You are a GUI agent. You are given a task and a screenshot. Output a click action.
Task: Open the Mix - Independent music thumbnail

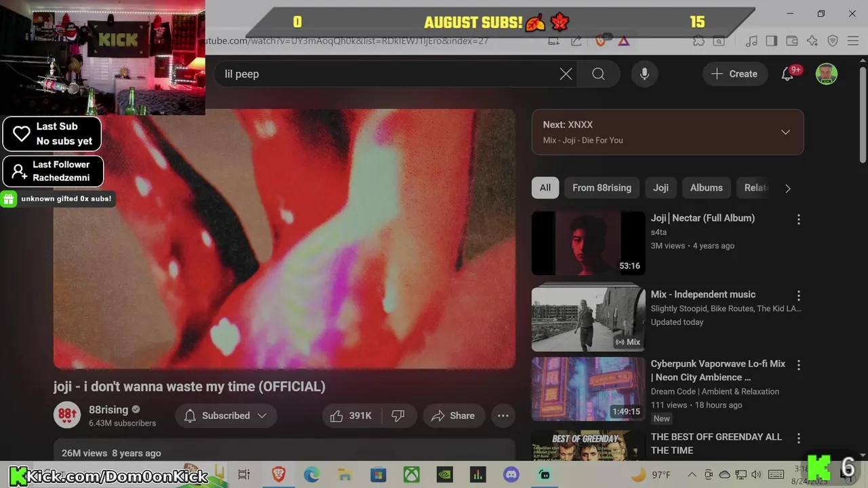(x=588, y=319)
